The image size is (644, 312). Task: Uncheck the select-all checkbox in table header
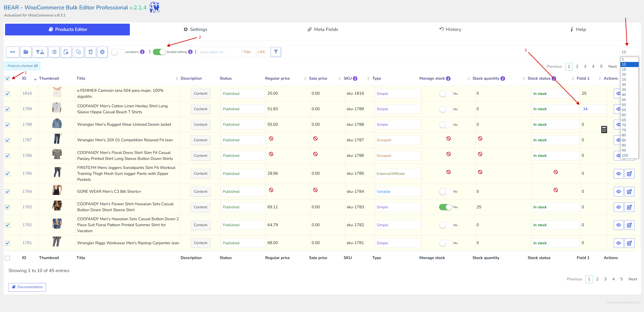tap(7, 79)
